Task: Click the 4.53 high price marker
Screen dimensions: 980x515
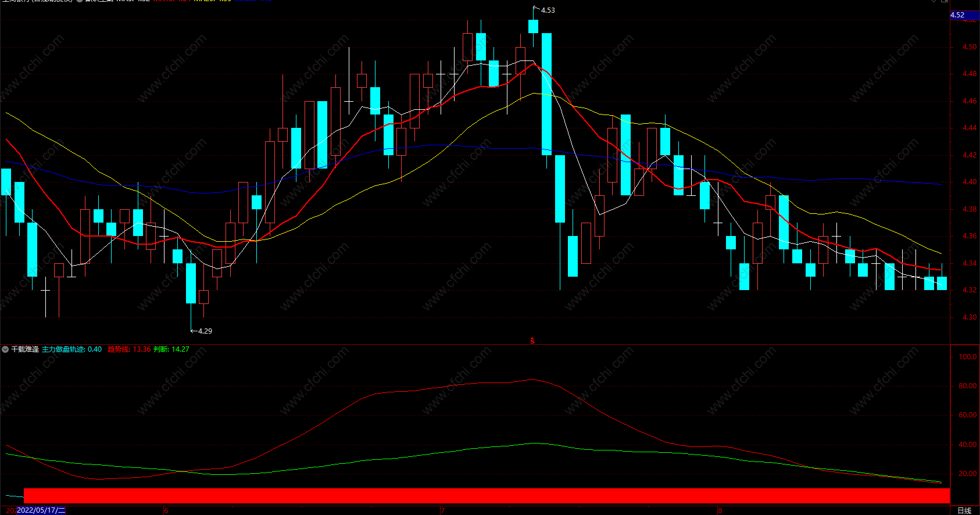Action: [x=548, y=10]
